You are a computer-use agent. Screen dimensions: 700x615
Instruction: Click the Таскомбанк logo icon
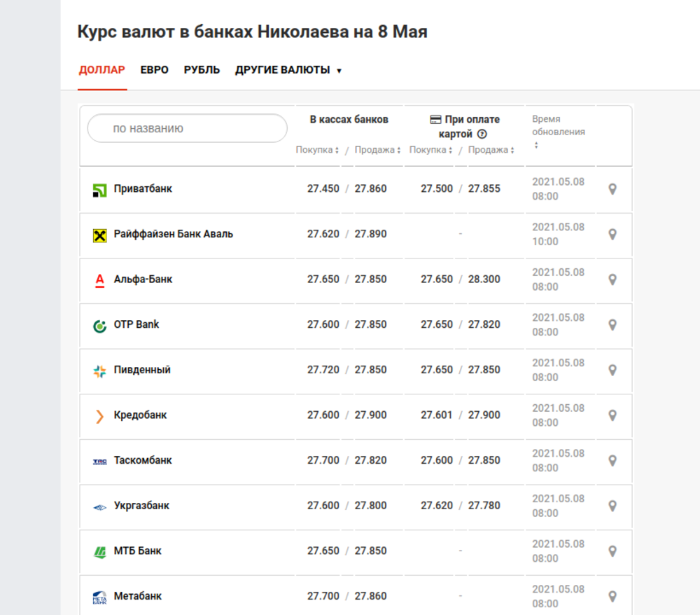(99, 462)
